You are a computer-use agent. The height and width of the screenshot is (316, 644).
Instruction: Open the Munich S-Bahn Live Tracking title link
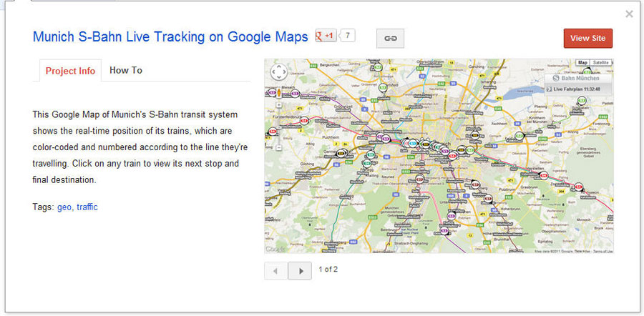point(170,36)
